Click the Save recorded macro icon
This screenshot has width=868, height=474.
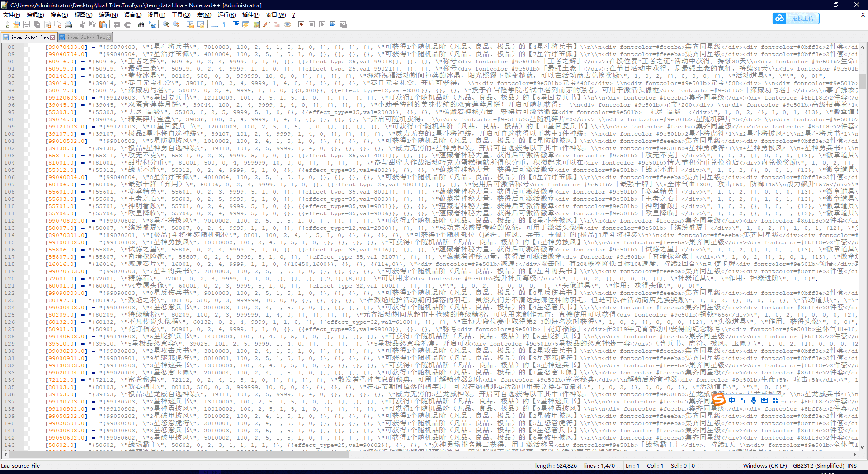343,24
